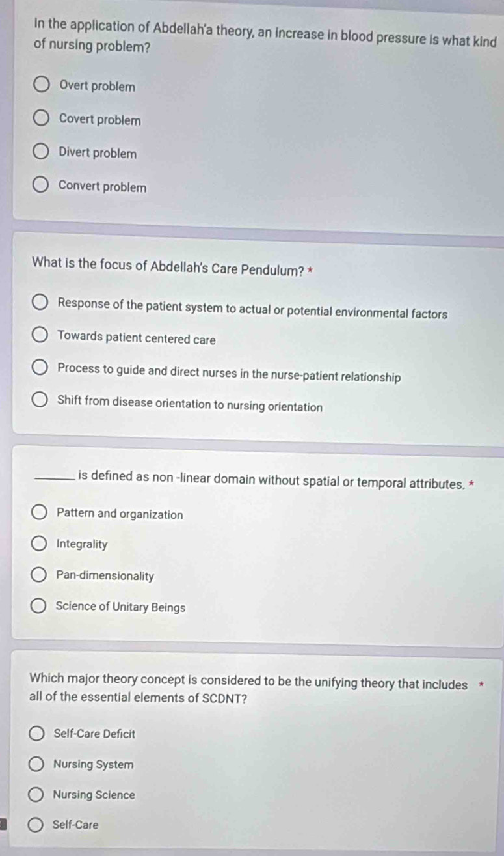Viewport: 504px width, 856px height.
Task: Select the Overt problem radio button
Action: click(x=42, y=85)
